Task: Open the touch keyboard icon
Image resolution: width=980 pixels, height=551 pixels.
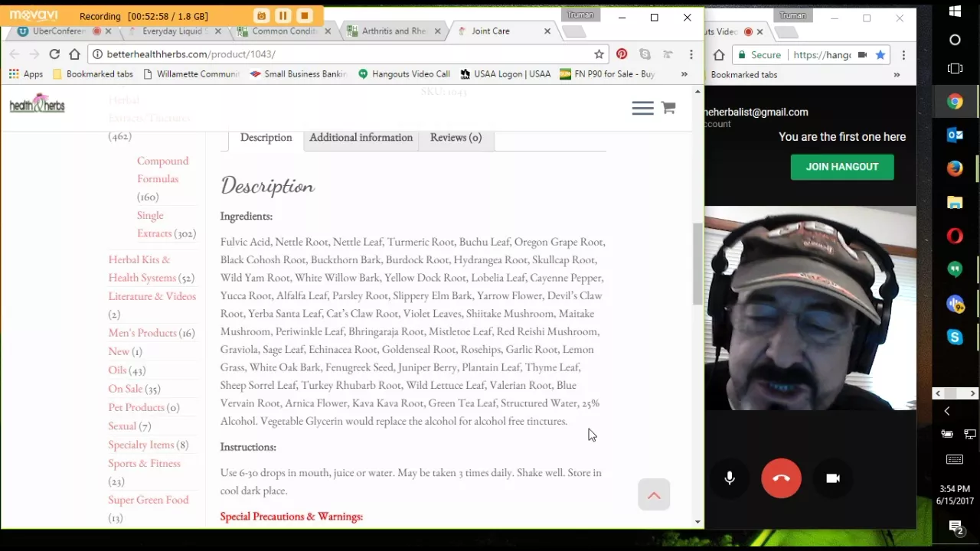Action: [x=955, y=459]
